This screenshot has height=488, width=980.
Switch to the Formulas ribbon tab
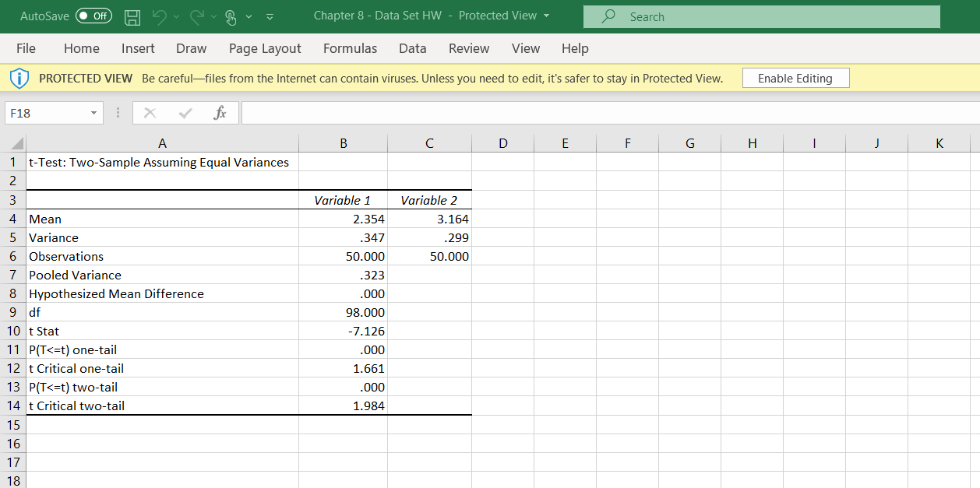tap(350, 48)
